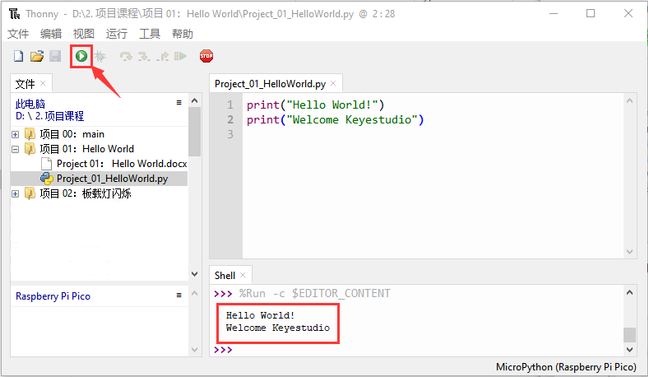This screenshot has width=648, height=377.
Task: Click the Step into toolbar icon
Action: [144, 56]
